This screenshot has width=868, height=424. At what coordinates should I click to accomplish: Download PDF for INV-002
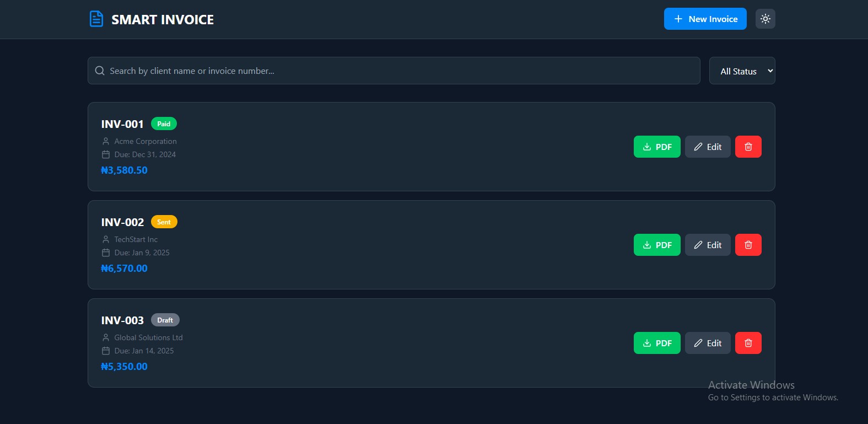pos(657,245)
